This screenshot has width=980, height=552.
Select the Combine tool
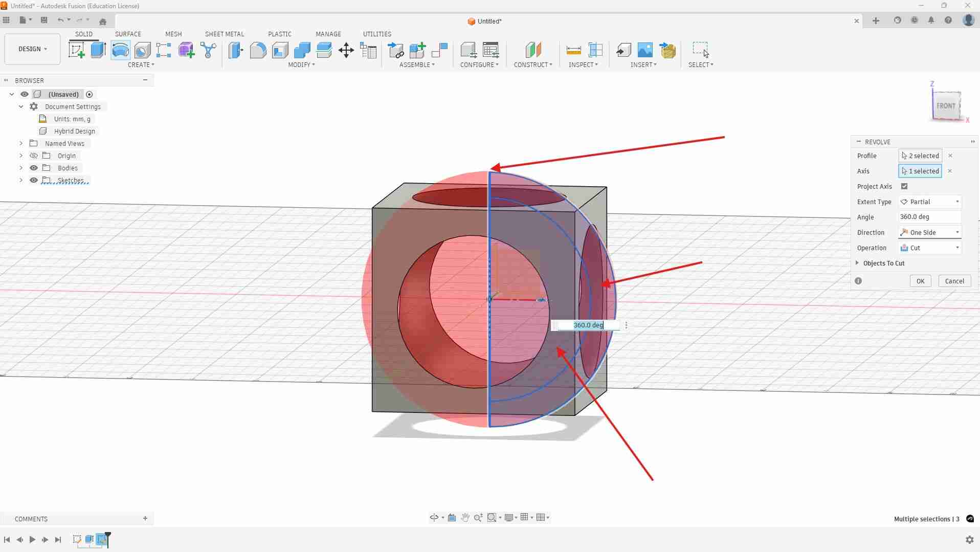point(302,50)
